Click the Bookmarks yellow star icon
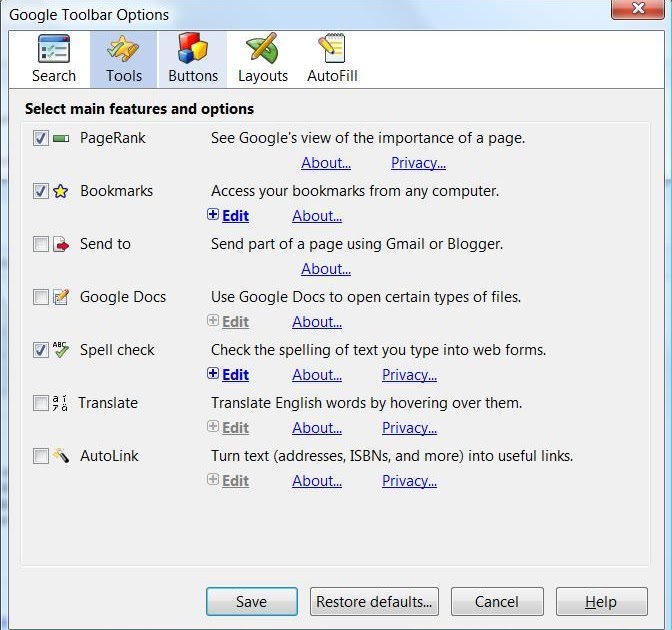This screenshot has width=672, height=630. [x=61, y=191]
